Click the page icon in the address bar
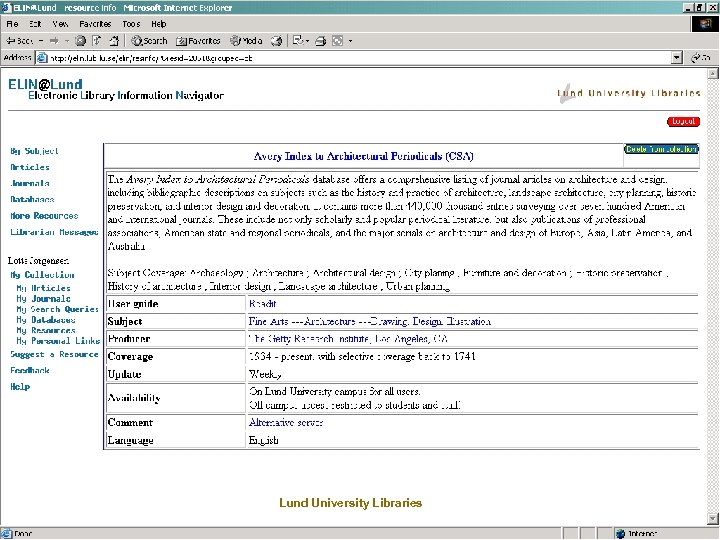The image size is (720, 540). pyautogui.click(x=42, y=58)
